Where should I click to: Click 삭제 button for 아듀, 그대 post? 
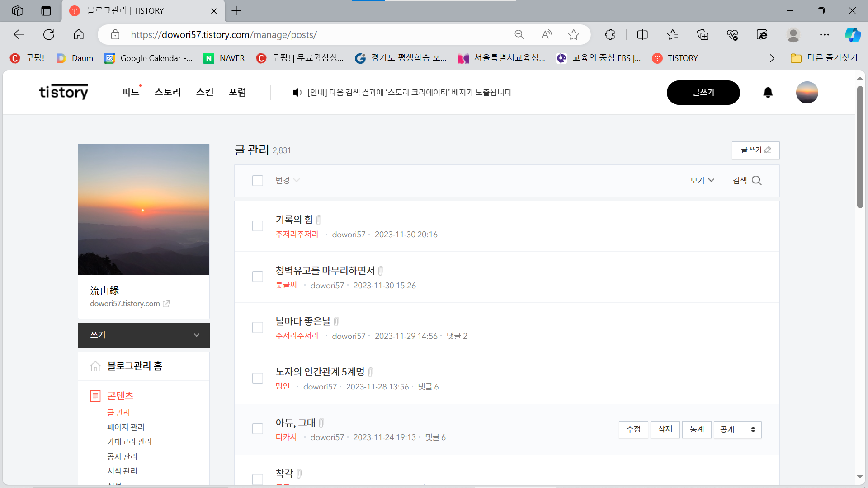[665, 430]
